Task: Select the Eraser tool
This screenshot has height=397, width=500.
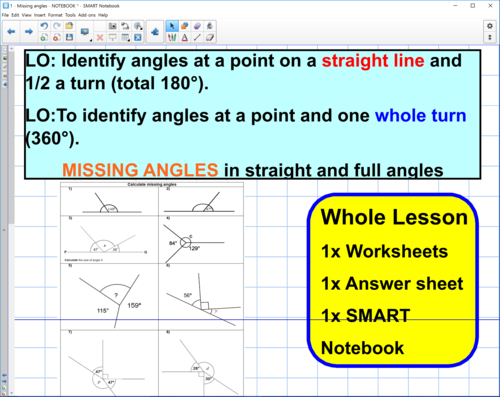Action: pos(209,37)
